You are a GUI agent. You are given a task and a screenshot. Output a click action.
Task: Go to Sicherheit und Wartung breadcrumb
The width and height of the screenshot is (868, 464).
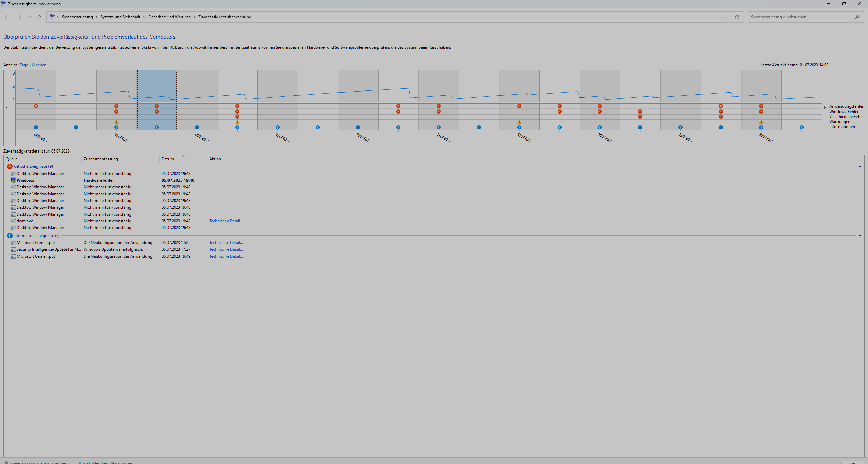click(169, 17)
